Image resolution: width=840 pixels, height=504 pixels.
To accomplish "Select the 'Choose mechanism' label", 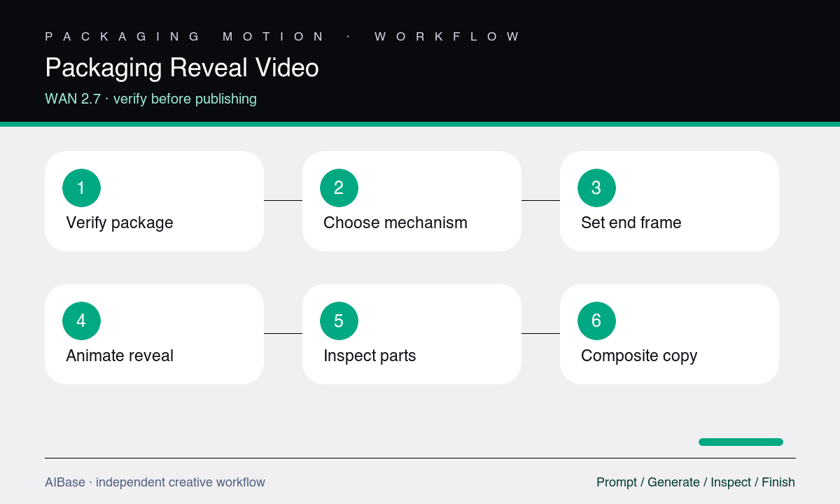I will pyautogui.click(x=395, y=223).
